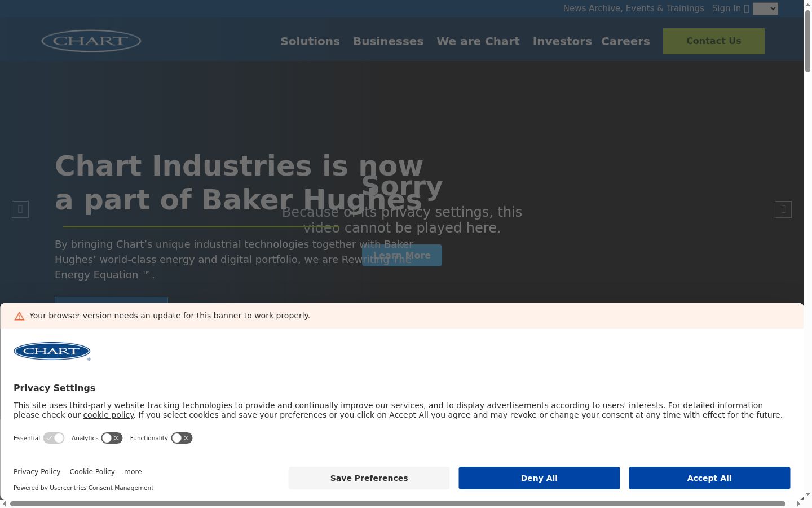Click the 'Sorry' video notice heading
The width and height of the screenshot is (812, 508).
(402, 187)
